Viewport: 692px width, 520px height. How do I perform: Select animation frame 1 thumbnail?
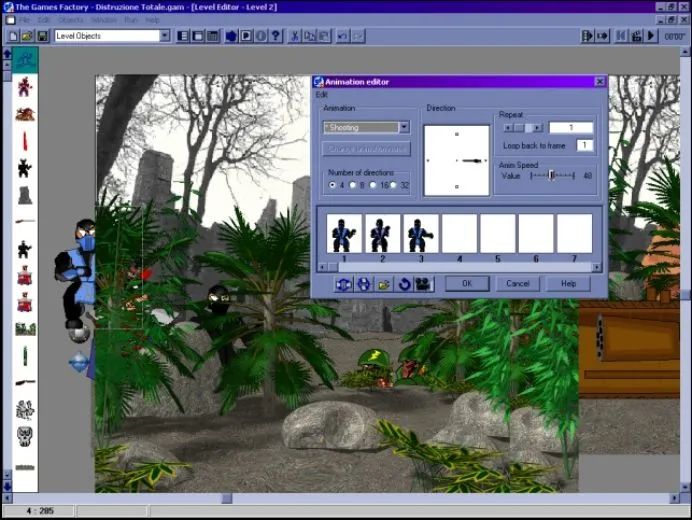pos(344,234)
